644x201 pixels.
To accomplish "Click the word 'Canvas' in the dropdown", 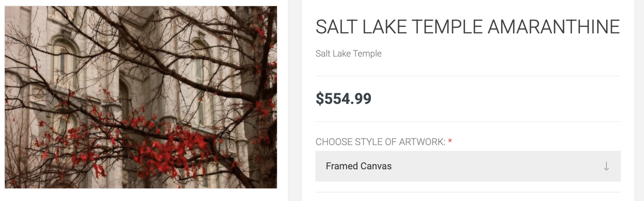I will tap(376, 166).
